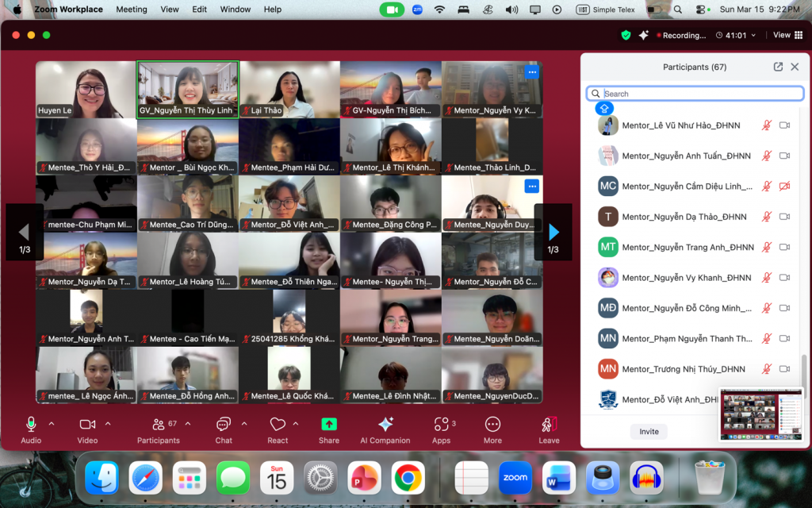Open the AI Companion panel
The width and height of the screenshot is (812, 508).
pyautogui.click(x=385, y=425)
